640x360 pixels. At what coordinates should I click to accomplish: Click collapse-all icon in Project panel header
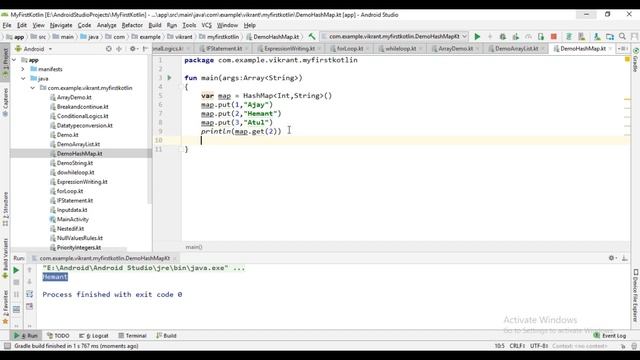click(119, 49)
